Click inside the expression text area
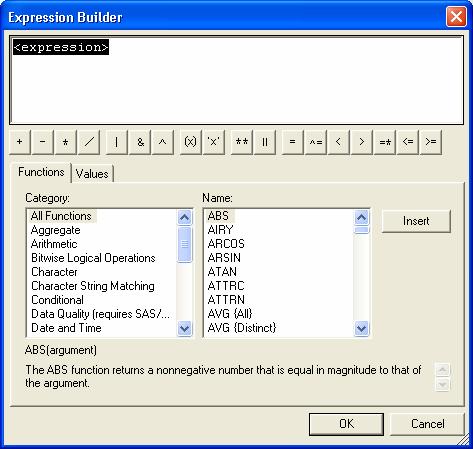The width and height of the screenshot is (473, 449). 237,80
